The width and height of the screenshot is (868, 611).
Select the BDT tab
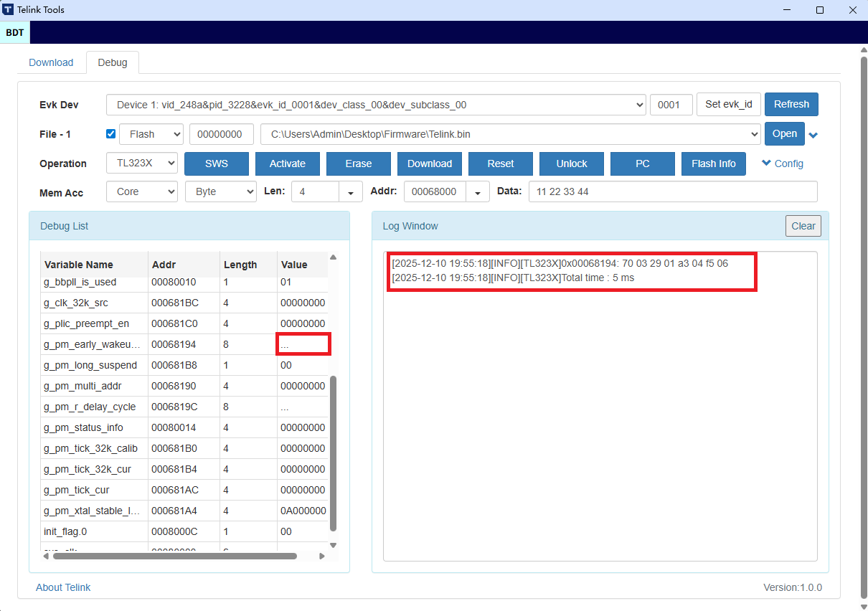point(14,32)
